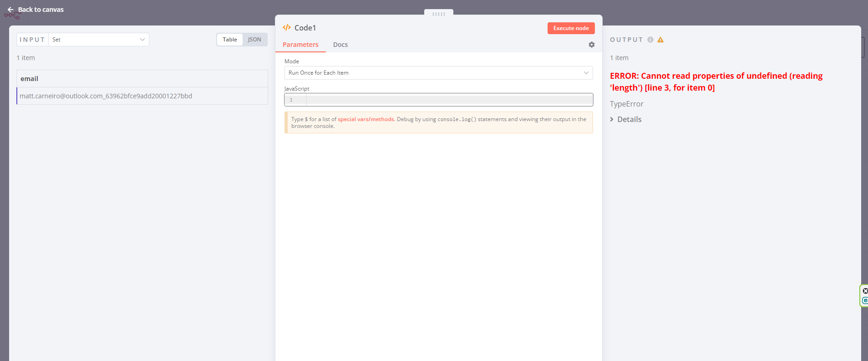Grab the panel drag handle dots
The height and width of the screenshot is (361, 868).
tap(439, 14)
